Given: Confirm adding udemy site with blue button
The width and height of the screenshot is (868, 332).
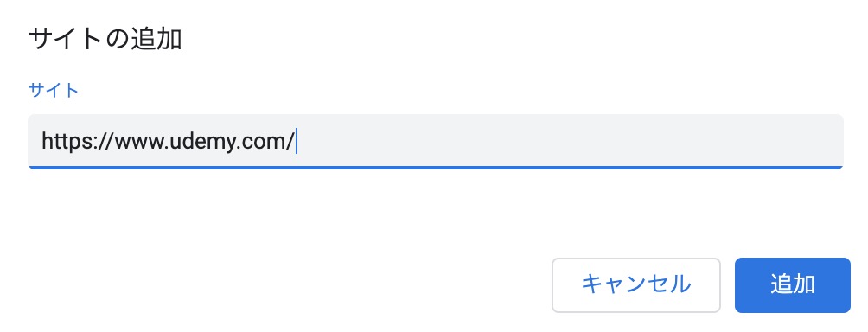Looking at the screenshot, I should pos(792,285).
